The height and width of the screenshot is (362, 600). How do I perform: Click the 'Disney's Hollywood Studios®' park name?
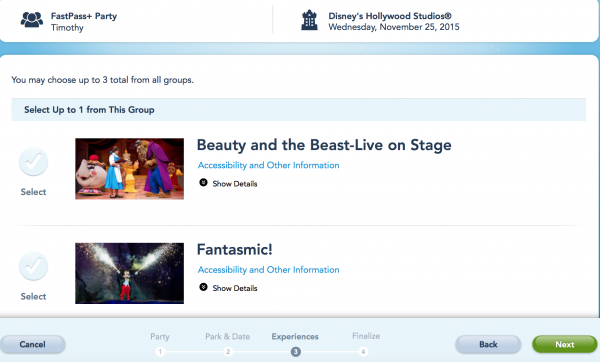click(390, 16)
